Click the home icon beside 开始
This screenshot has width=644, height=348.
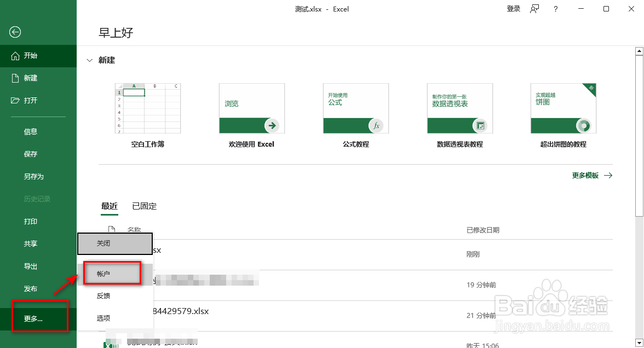(x=15, y=56)
